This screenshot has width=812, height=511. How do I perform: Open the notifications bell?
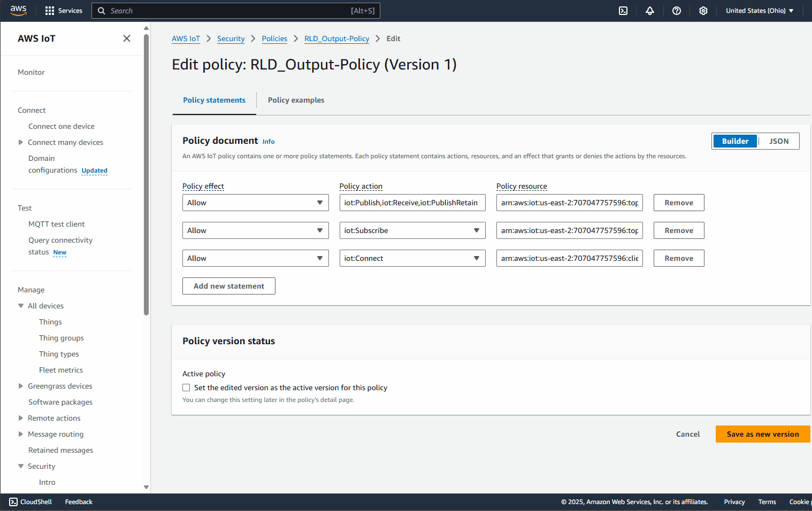point(650,11)
